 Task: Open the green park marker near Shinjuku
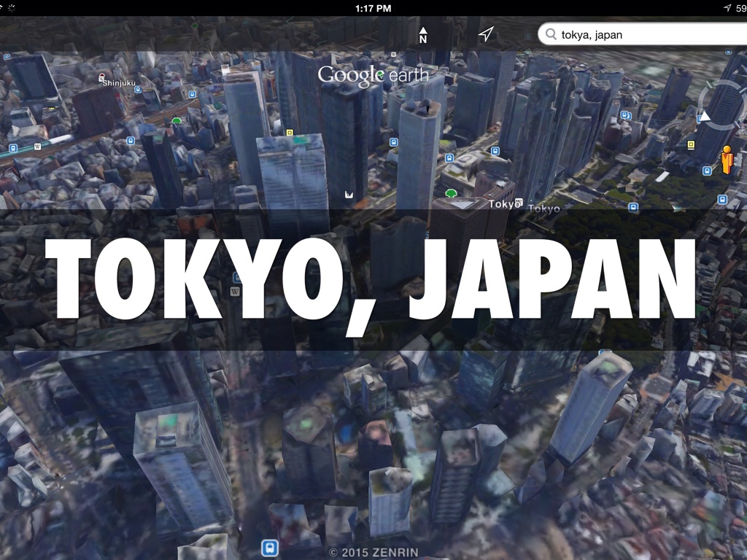click(176, 121)
